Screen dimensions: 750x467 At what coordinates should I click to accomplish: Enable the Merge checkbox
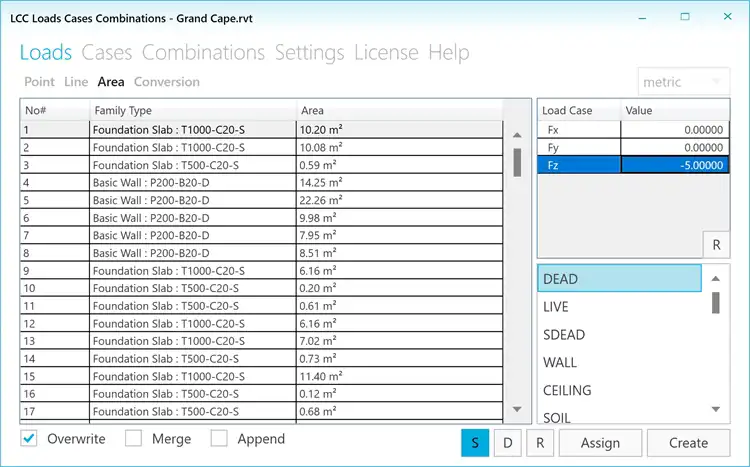point(134,439)
